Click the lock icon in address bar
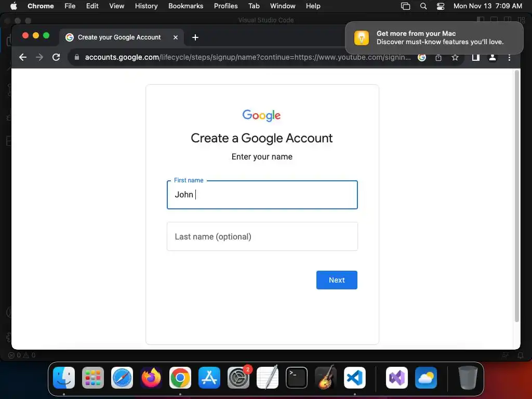The height and width of the screenshot is (399, 532). (77, 57)
